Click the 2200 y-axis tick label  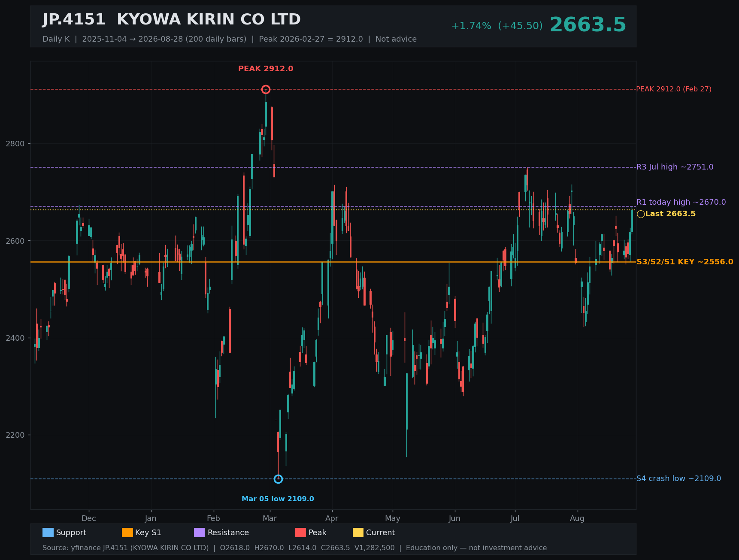click(x=15, y=435)
